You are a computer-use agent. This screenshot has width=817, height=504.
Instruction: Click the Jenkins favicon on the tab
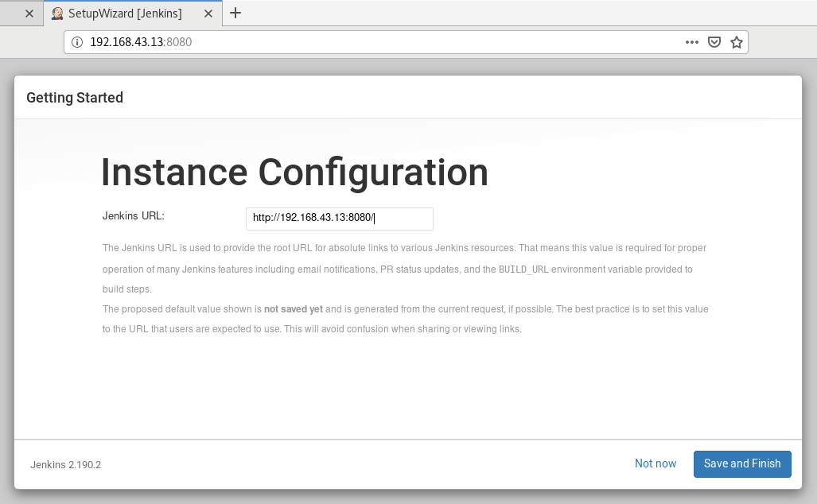57,14
